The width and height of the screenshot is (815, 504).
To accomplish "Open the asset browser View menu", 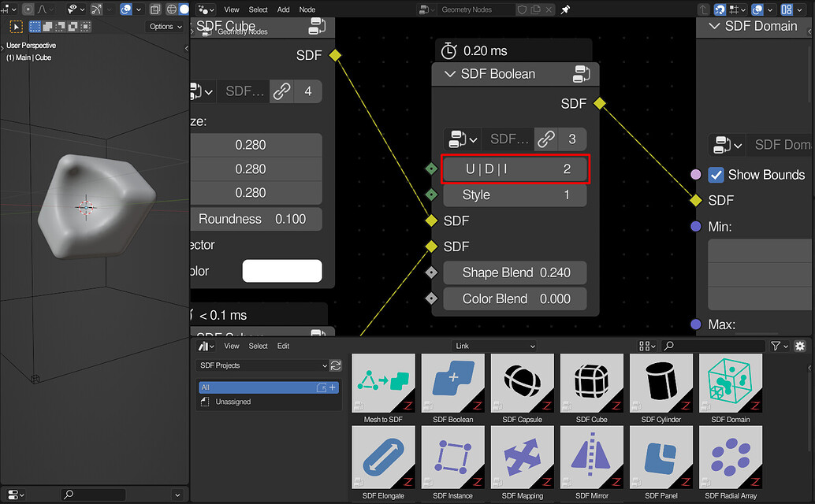I will click(231, 346).
